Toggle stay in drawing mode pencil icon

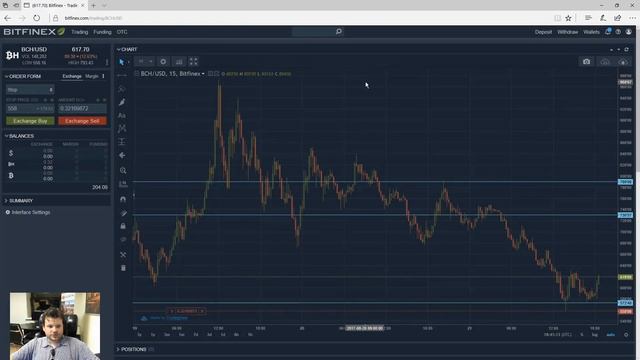point(123,213)
